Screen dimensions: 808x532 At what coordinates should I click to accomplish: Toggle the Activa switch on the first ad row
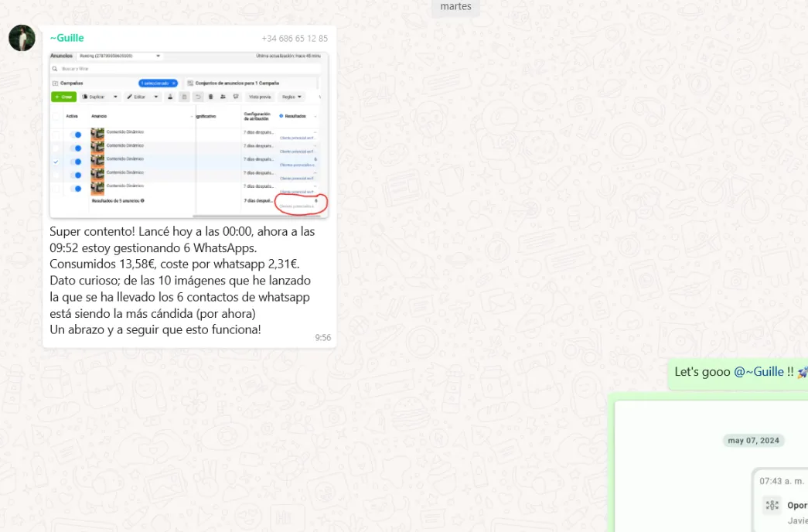[x=76, y=135]
